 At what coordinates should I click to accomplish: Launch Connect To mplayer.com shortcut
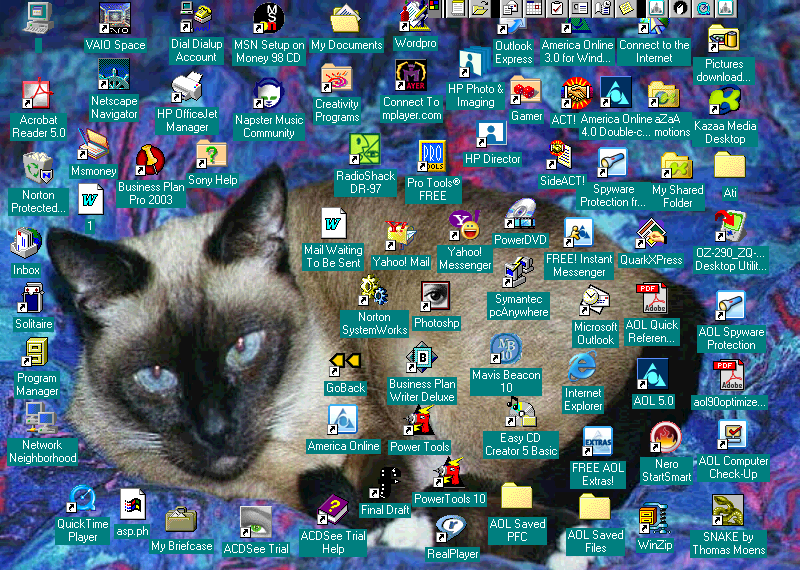tap(411, 76)
